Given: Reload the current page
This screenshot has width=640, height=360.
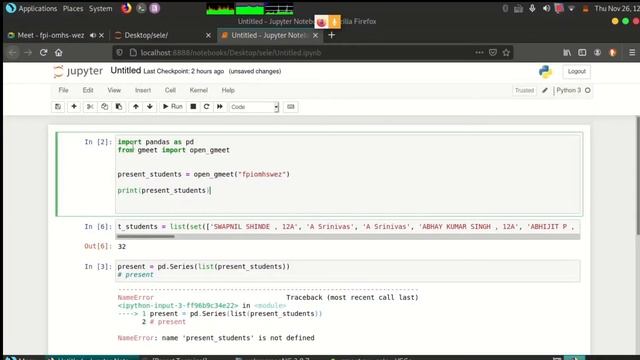Looking at the screenshot, I should click(x=44, y=53).
